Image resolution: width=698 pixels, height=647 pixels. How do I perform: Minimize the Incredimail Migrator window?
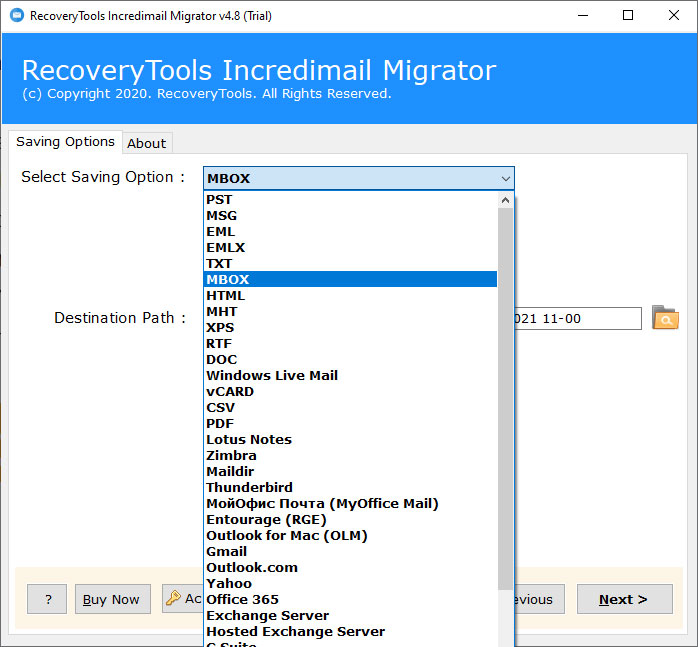coord(583,16)
